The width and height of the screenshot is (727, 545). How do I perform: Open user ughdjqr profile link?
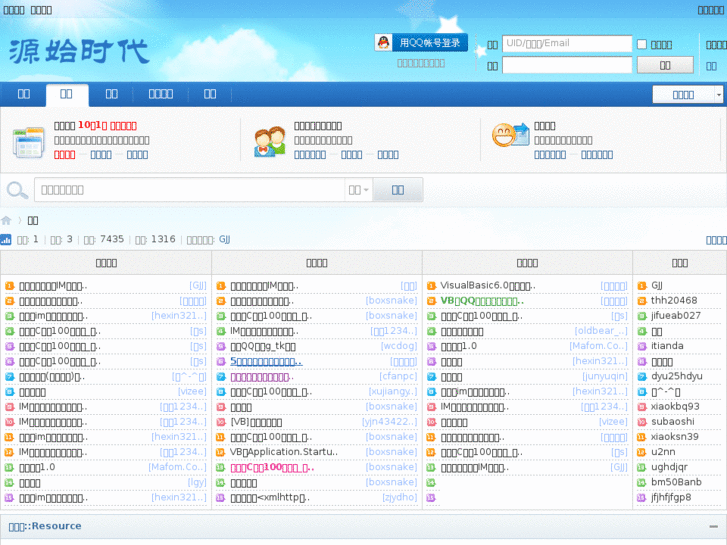tap(669, 467)
